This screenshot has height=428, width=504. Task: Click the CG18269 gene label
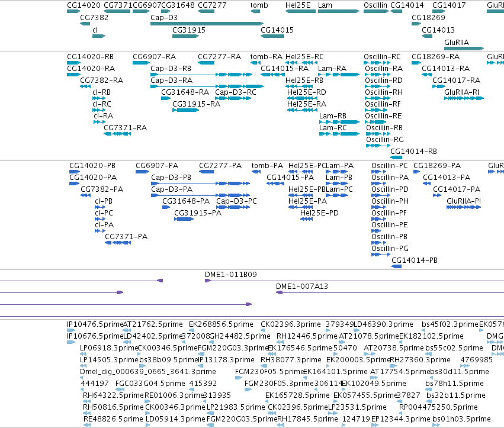428,17
